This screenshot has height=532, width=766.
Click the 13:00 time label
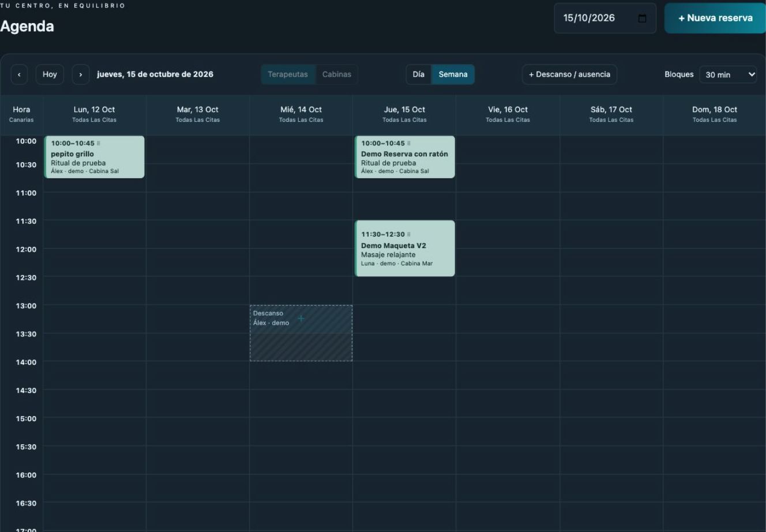[x=26, y=306]
